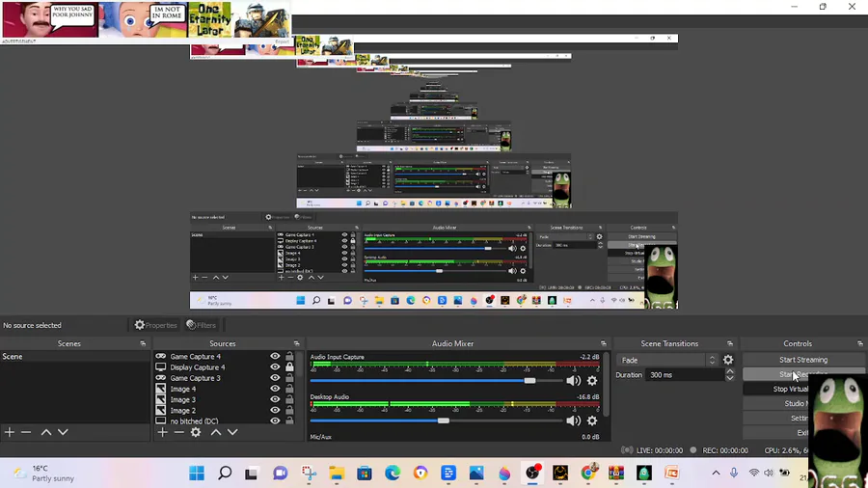Click Start Streaming button

point(803,360)
